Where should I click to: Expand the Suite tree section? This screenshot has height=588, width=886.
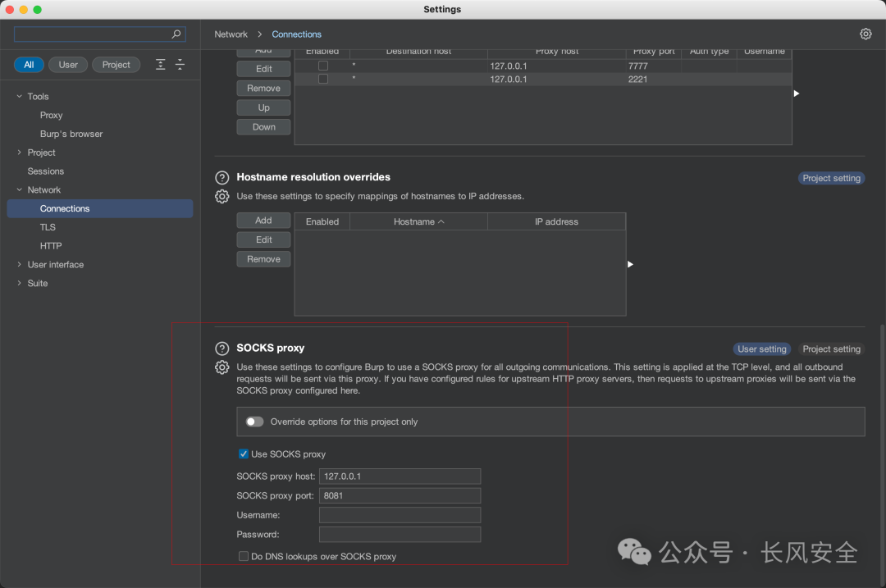point(19,283)
